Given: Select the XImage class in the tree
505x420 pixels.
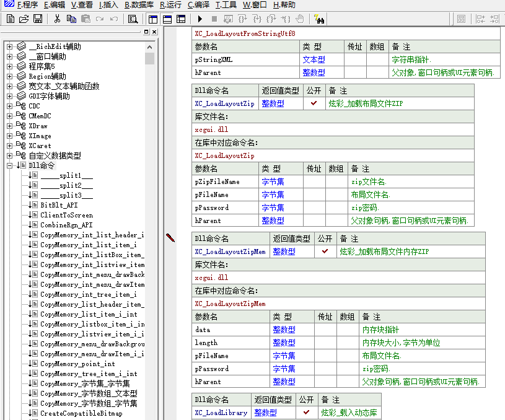Looking at the screenshot, I should (x=40, y=136).
